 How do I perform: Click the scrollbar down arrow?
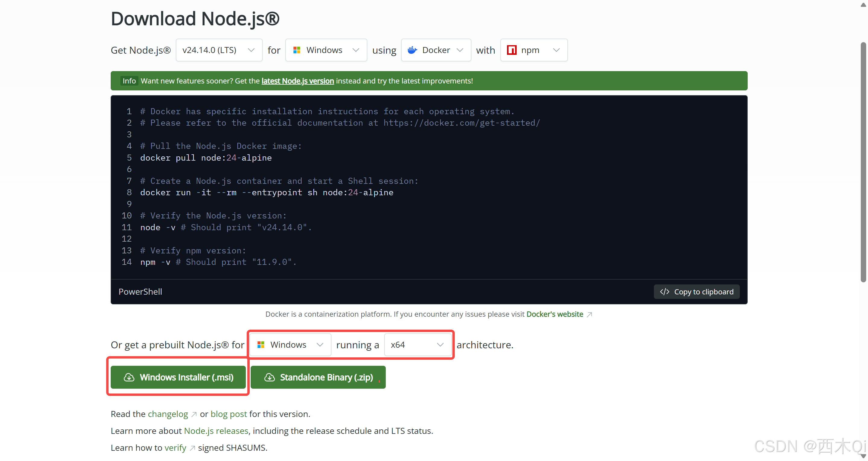[863, 456]
